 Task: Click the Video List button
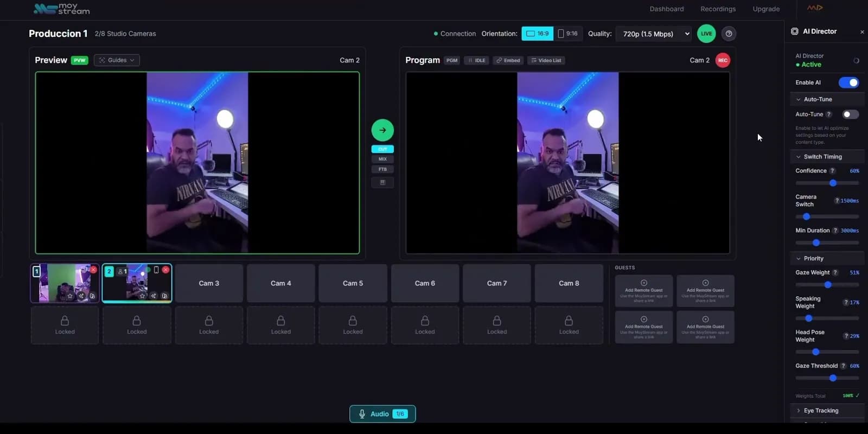point(546,60)
